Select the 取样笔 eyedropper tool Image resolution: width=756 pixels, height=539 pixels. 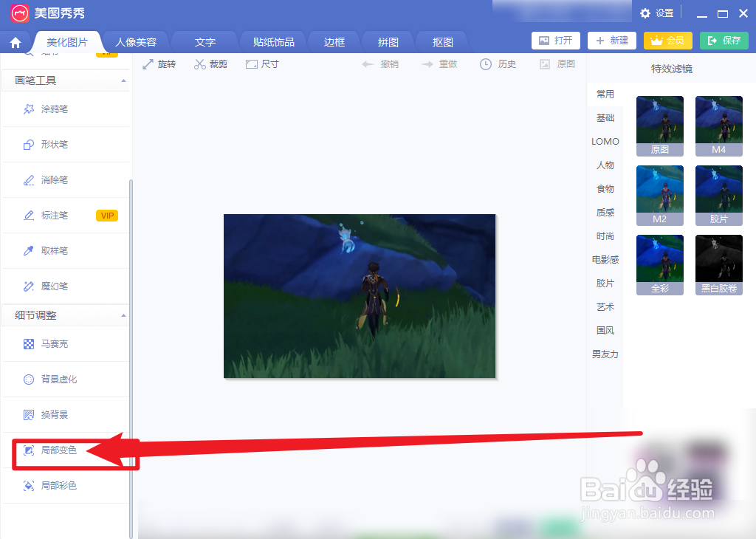tap(66, 251)
